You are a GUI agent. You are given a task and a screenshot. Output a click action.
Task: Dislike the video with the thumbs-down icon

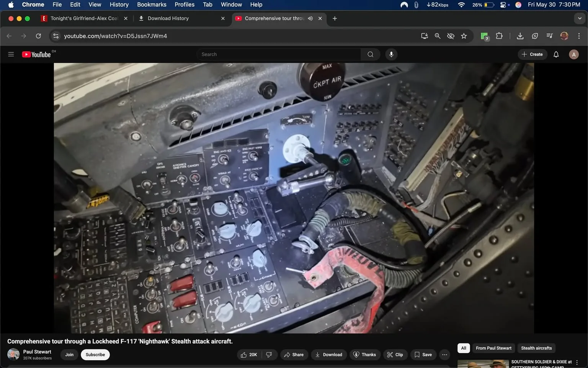[x=269, y=355]
